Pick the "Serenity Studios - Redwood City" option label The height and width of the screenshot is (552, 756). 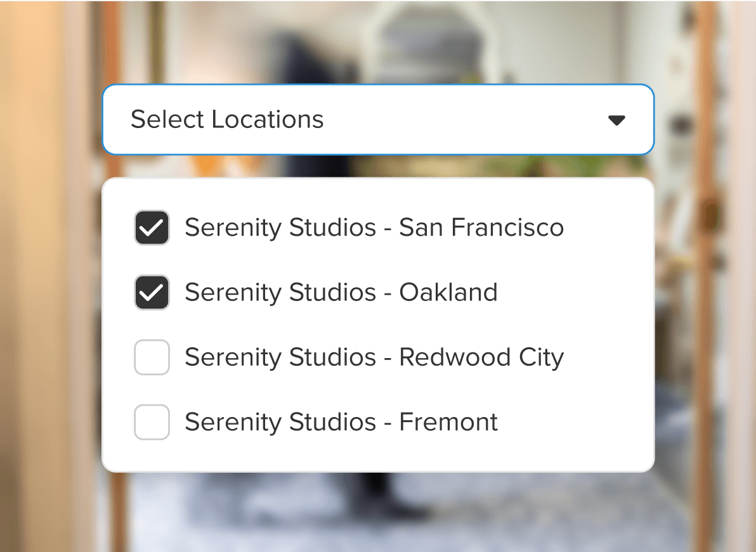click(x=374, y=357)
